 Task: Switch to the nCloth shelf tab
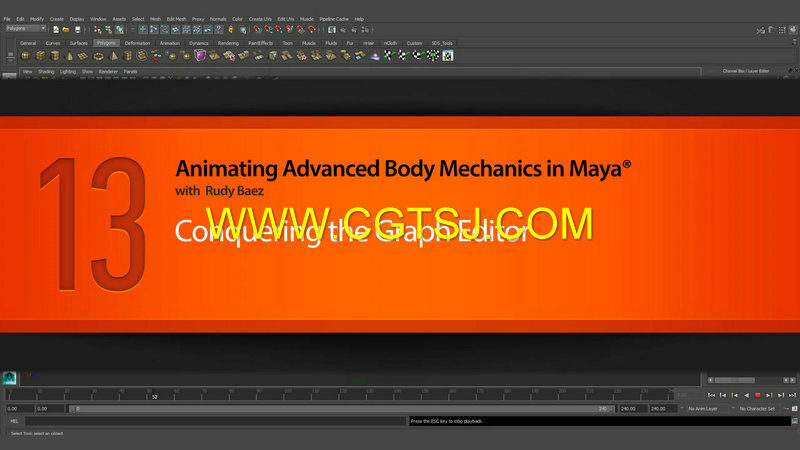tap(390, 43)
